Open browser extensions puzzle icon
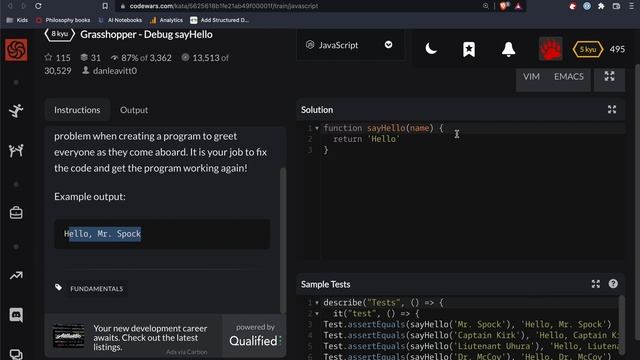The width and height of the screenshot is (640, 360). (601, 6)
